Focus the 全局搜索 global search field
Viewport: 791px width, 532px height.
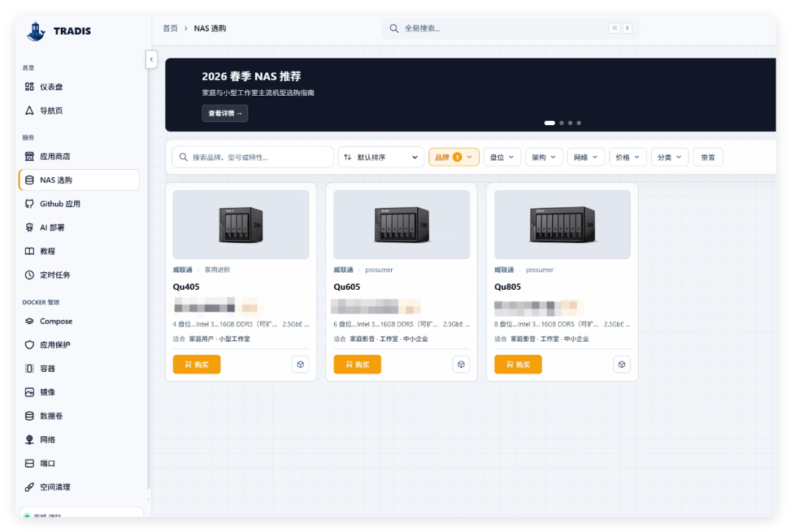tap(510, 29)
